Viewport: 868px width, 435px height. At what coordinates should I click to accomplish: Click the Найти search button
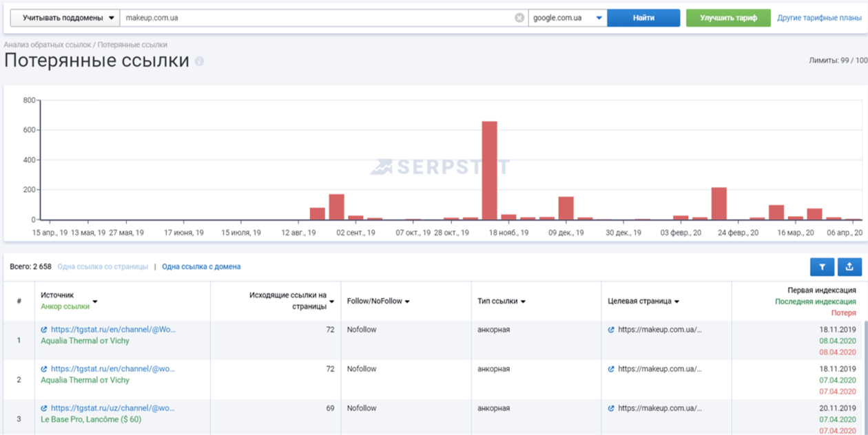(643, 18)
